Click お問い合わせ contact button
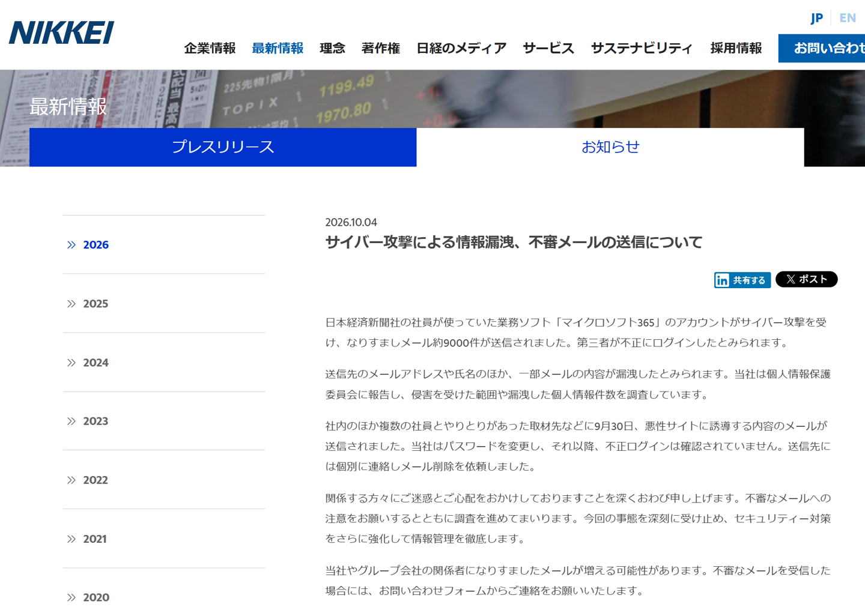This screenshot has width=865, height=616. [x=822, y=48]
